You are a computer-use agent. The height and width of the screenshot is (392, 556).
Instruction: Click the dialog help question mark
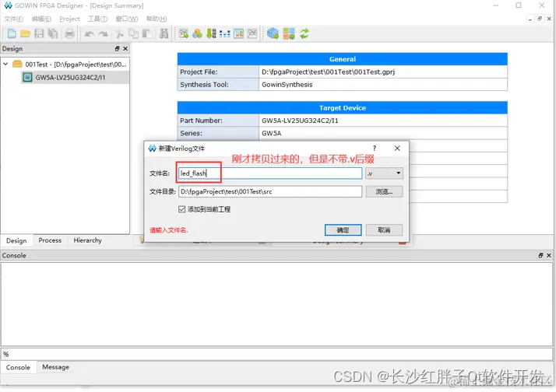[x=374, y=149]
